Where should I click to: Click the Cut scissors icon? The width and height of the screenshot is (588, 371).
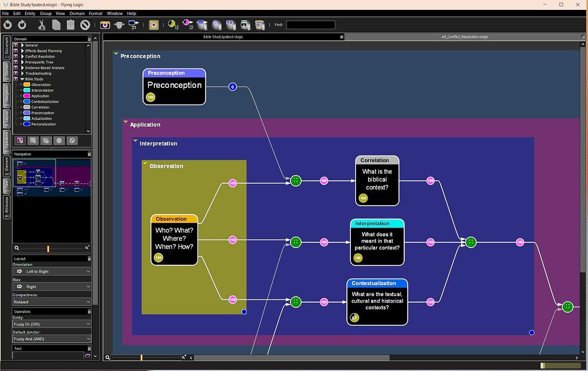(41, 25)
